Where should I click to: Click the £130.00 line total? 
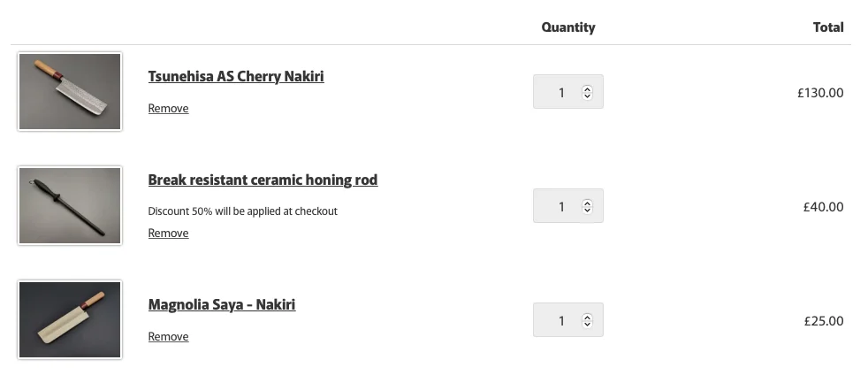(x=820, y=93)
